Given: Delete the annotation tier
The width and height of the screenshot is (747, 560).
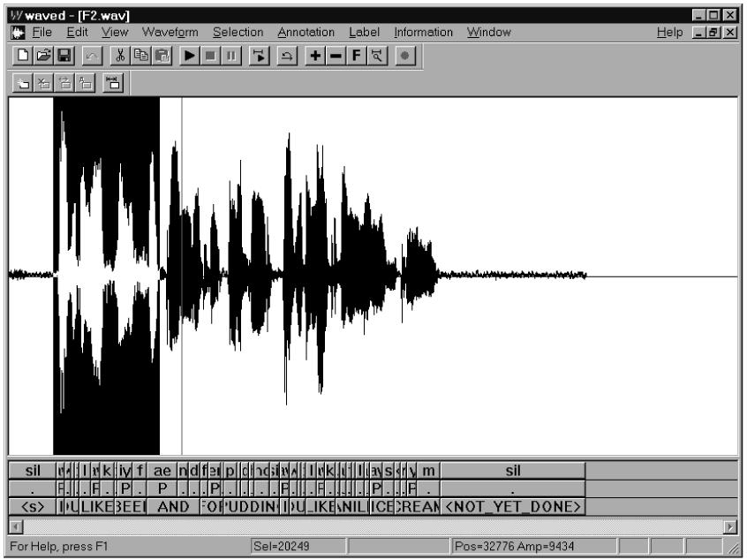Looking at the screenshot, I should [x=44, y=83].
